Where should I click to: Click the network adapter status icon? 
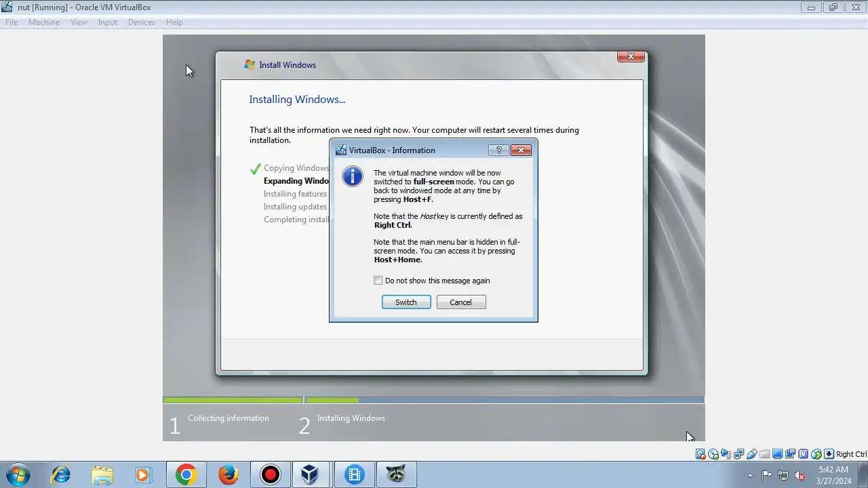coord(739,454)
